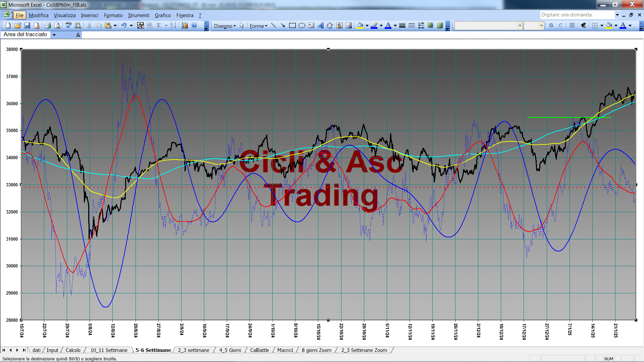This screenshot has width=644, height=362.
Task: Click the Chart Wizard icon
Action: (x=184, y=25)
